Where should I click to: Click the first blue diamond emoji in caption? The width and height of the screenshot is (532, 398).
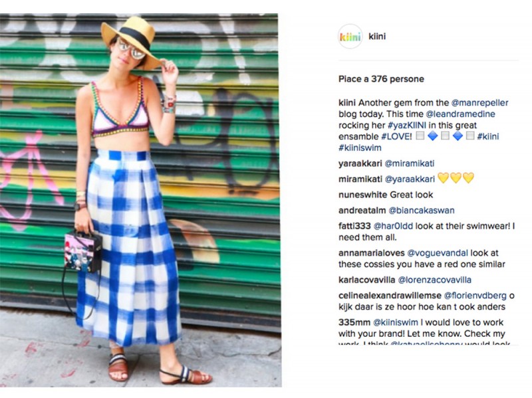pos(433,136)
